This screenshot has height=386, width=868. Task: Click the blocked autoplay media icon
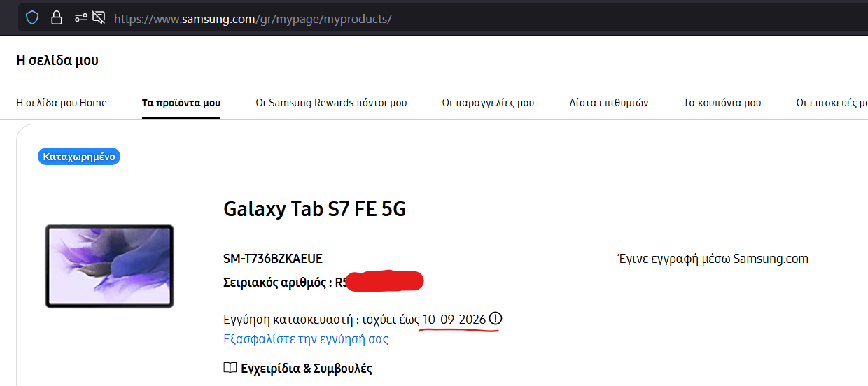(x=99, y=18)
